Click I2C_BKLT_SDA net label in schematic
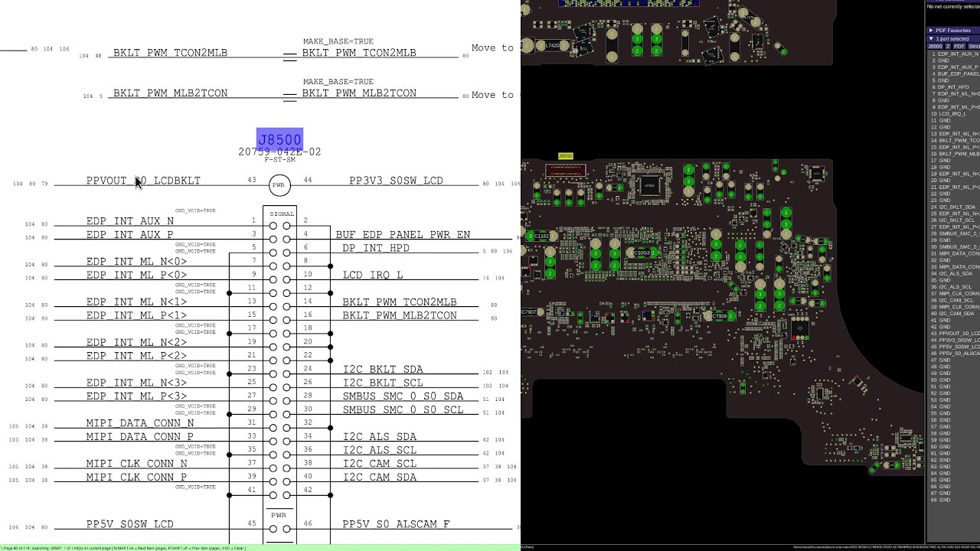 [x=382, y=369]
